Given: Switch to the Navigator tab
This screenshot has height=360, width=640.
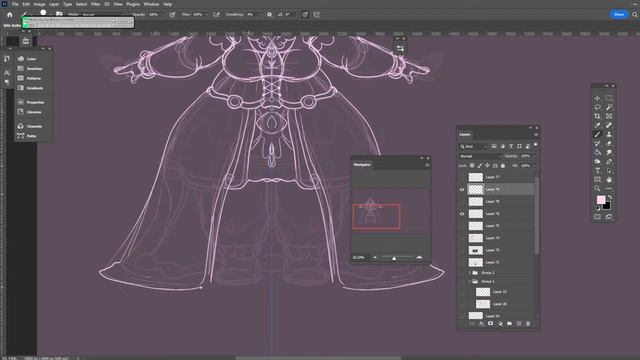Looking at the screenshot, I should (362, 164).
